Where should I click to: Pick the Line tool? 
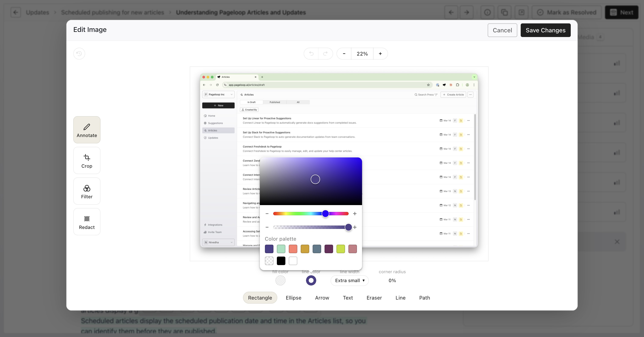(x=401, y=298)
